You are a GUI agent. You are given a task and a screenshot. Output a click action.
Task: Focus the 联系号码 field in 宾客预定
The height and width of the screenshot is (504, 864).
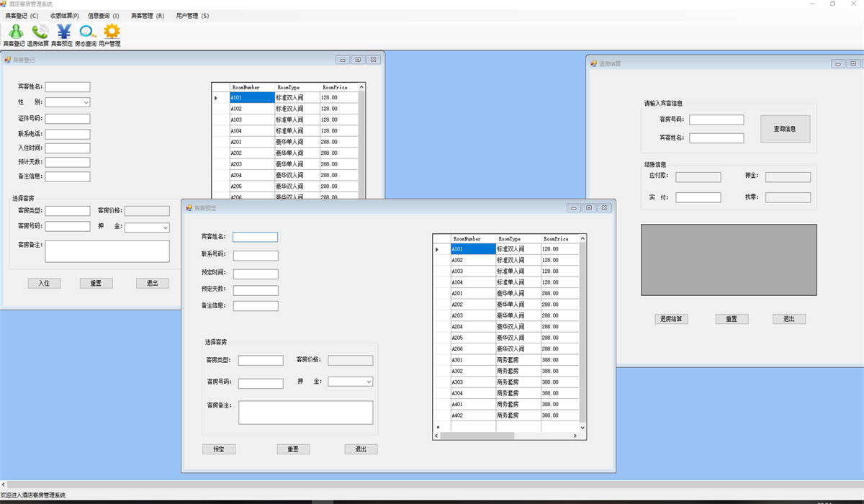256,256
